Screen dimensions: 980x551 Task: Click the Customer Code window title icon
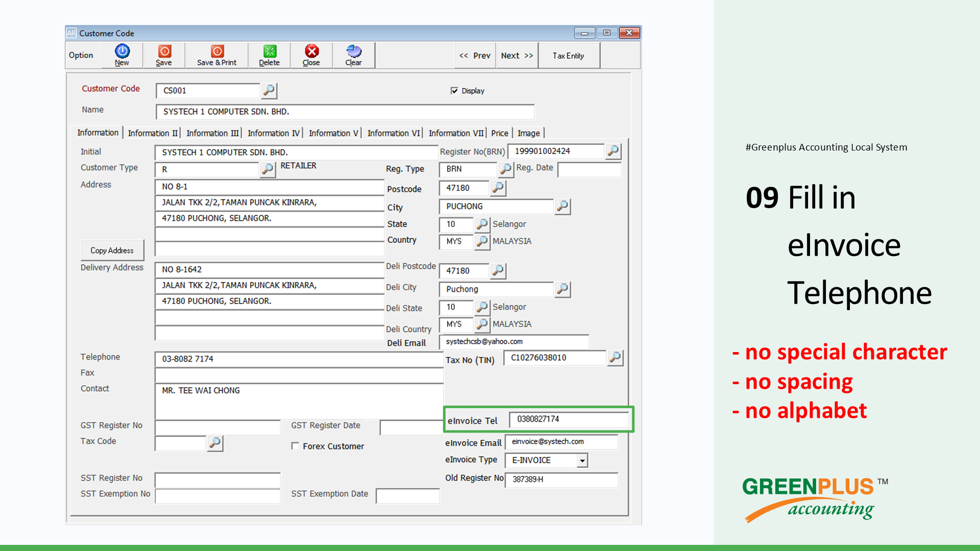(71, 33)
